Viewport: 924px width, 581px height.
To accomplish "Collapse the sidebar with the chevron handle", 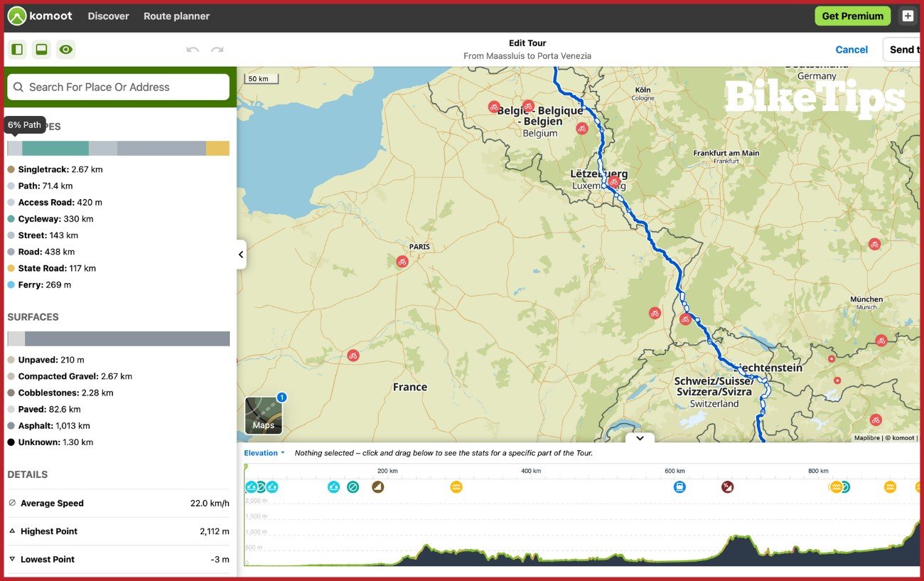I will pyautogui.click(x=241, y=254).
